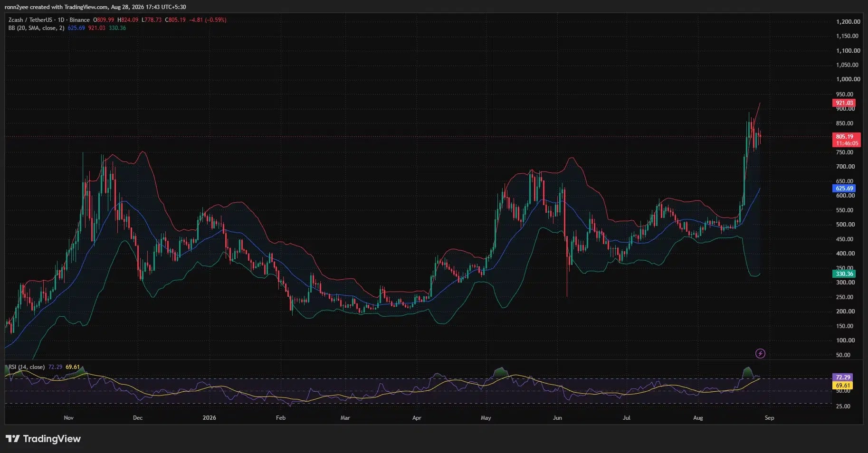Click the close value C805.19 in legend

(175, 20)
